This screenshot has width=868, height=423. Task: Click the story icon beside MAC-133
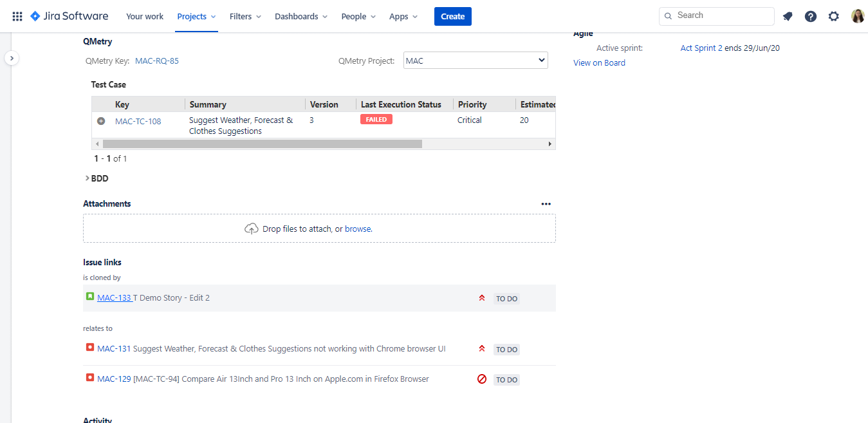tap(90, 297)
